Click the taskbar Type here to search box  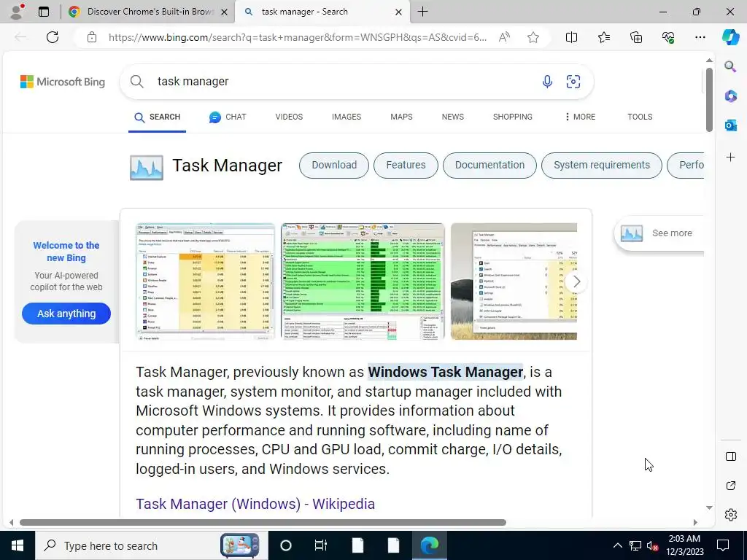click(152, 545)
